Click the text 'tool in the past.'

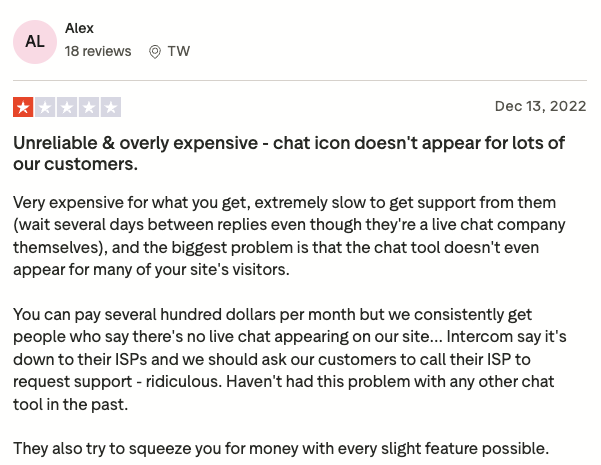[71, 404]
